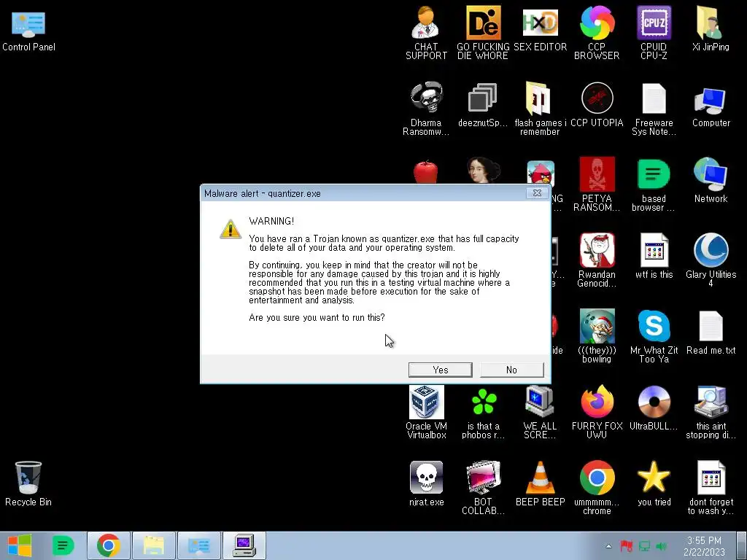Open the Recycle Bin icon
747x560 pixels.
(28, 483)
